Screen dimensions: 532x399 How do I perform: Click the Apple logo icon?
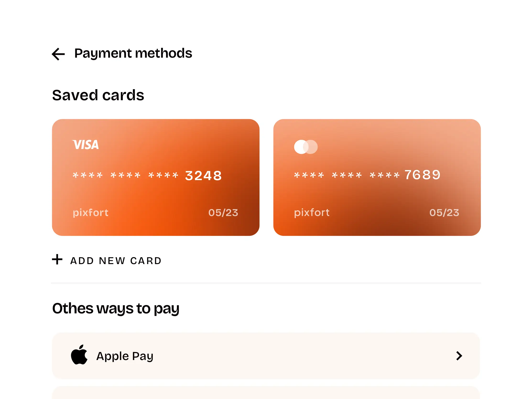pyautogui.click(x=79, y=355)
